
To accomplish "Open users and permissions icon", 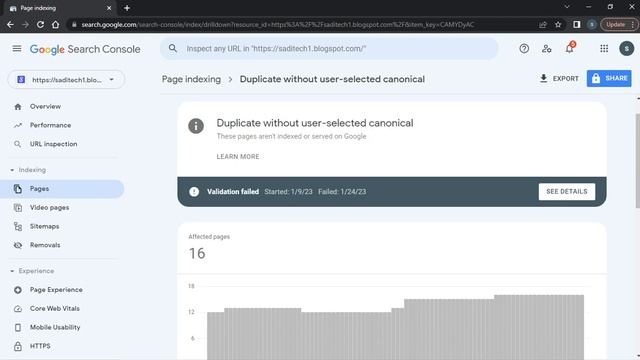I will (547, 49).
